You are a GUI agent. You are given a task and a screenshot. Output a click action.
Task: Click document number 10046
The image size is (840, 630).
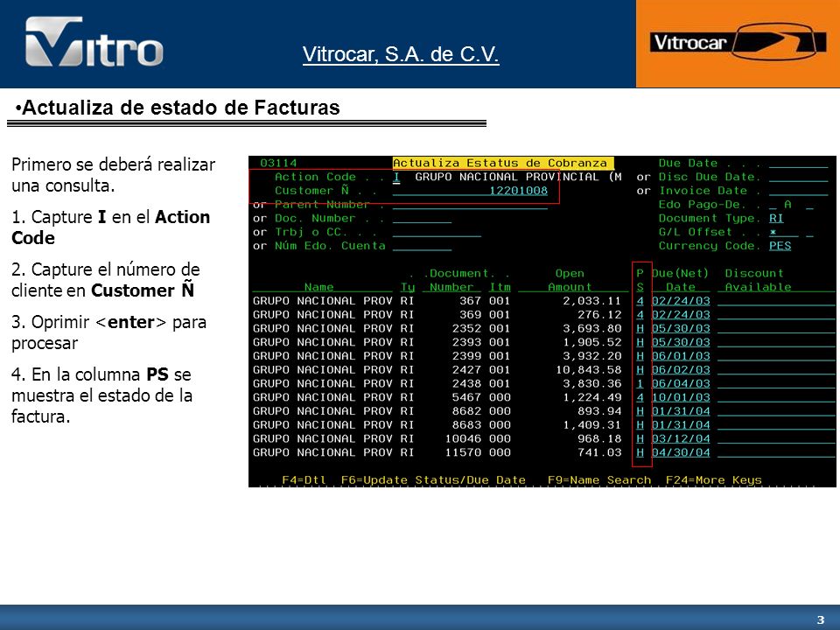pyautogui.click(x=463, y=438)
